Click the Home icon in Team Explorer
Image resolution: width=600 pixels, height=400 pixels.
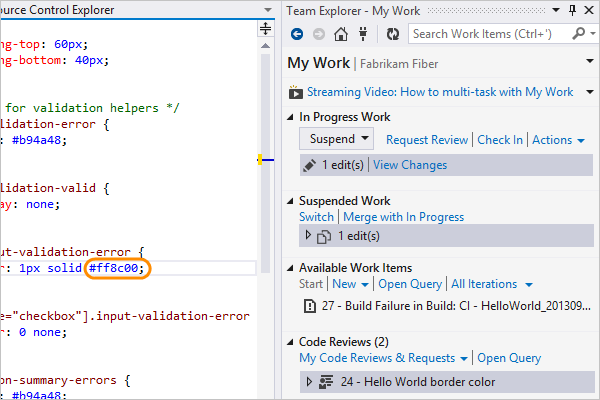click(341, 34)
